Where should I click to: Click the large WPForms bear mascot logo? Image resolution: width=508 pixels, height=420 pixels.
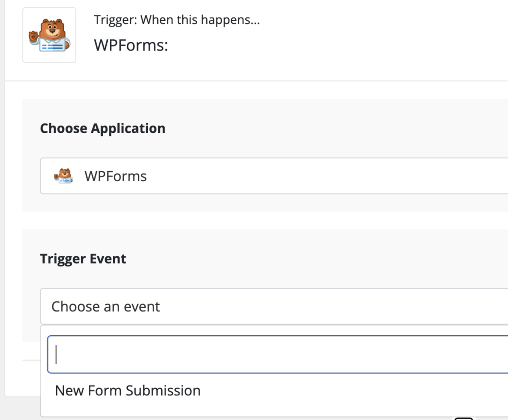pos(49,35)
